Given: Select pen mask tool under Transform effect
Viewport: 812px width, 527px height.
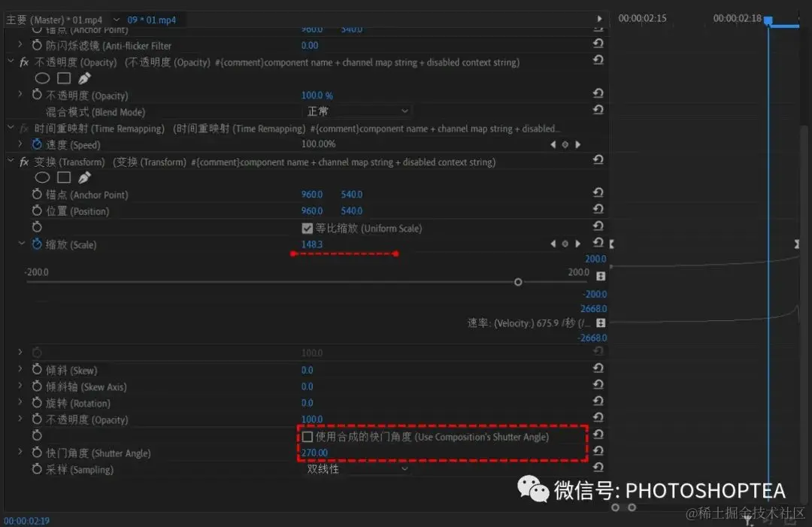Looking at the screenshot, I should 84,177.
